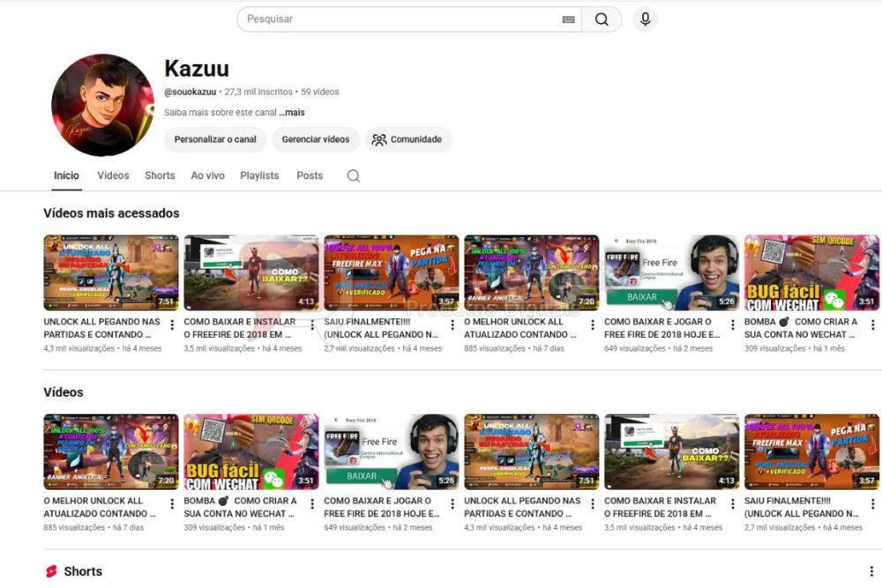Activate voice search microphone
The height and width of the screenshot is (588, 882).
(x=646, y=19)
